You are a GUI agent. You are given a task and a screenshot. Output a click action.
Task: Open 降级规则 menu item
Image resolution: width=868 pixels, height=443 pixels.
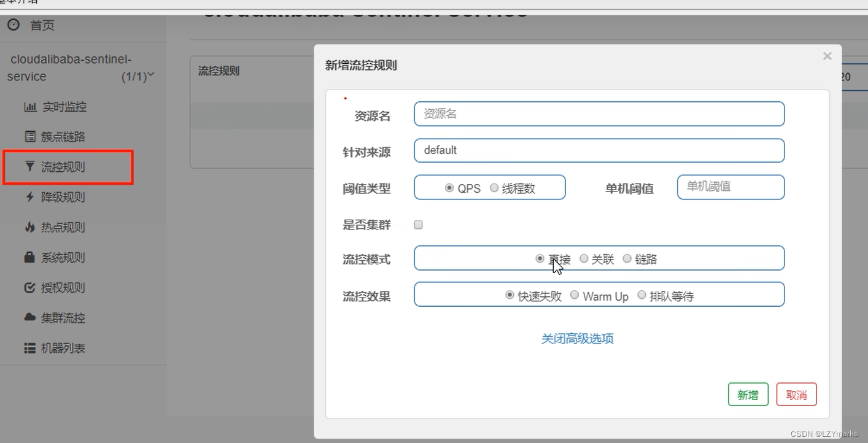[63, 196]
